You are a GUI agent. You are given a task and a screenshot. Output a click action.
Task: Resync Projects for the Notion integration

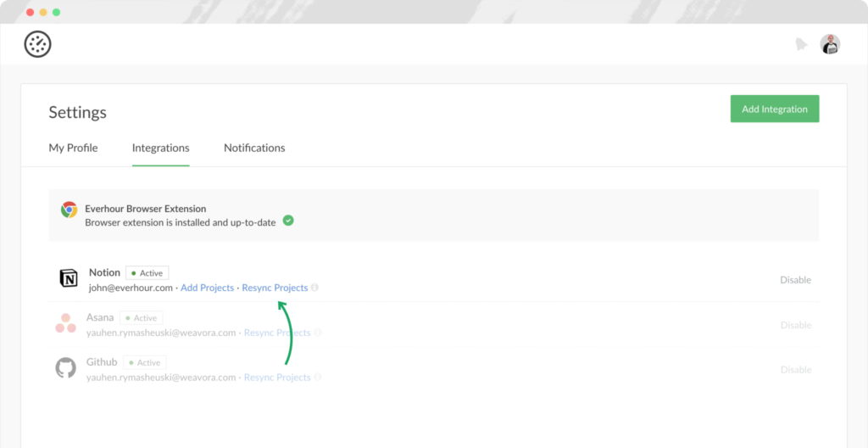coord(275,288)
